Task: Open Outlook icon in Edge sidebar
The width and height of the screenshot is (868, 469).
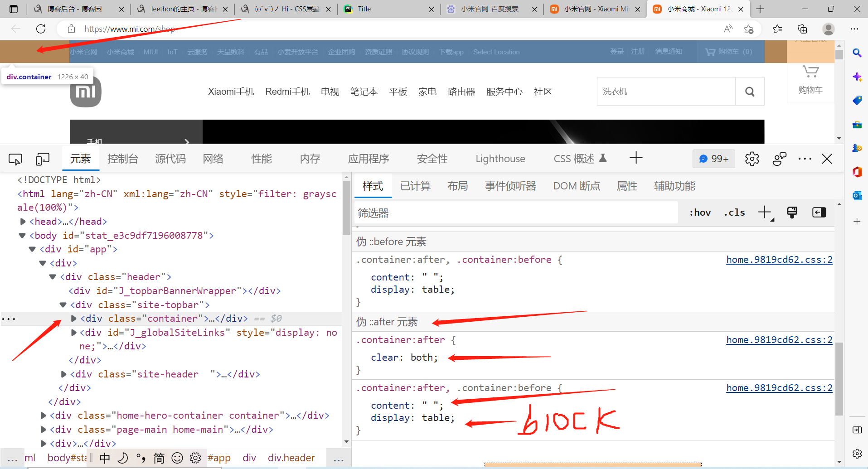Action: point(857,195)
